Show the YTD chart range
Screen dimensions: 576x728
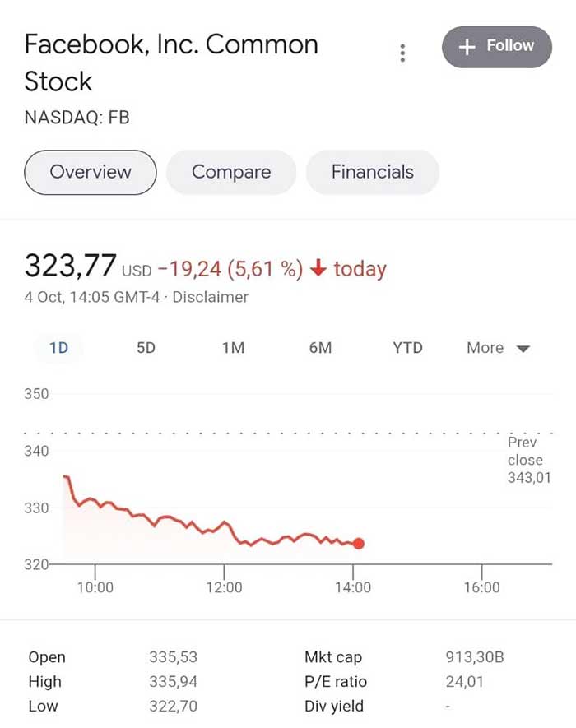point(407,348)
